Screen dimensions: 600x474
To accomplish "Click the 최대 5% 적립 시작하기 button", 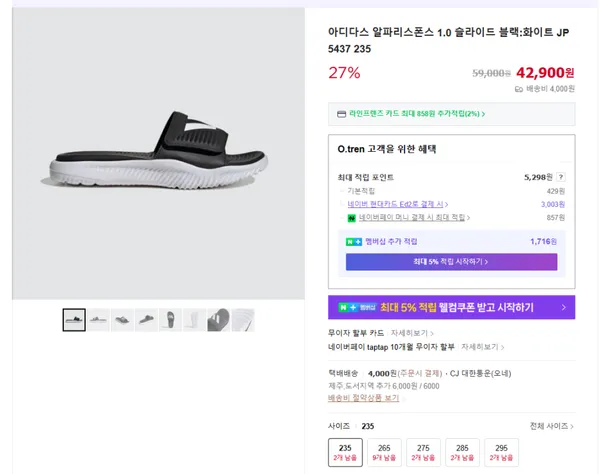I will (451, 262).
